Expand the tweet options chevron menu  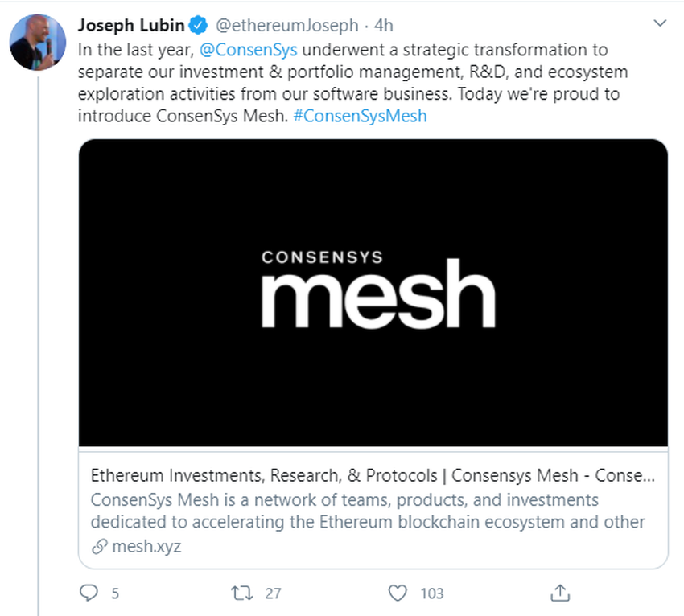tap(660, 24)
